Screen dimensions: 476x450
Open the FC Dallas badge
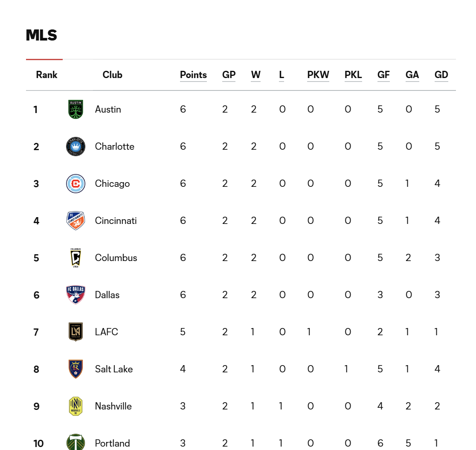tap(75, 295)
